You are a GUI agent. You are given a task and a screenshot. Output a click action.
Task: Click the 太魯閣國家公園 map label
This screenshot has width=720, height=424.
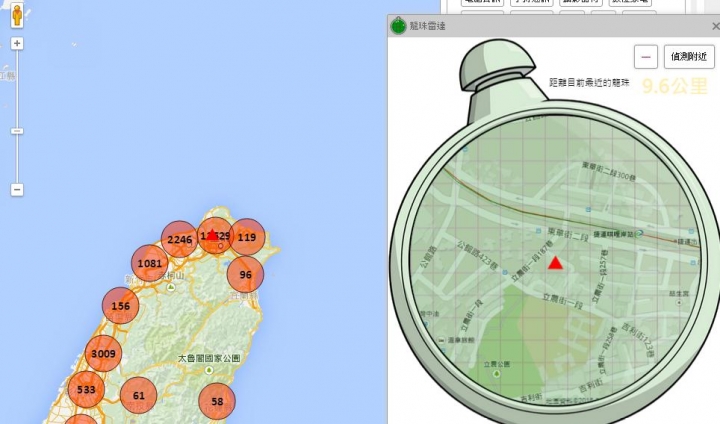coord(209,358)
